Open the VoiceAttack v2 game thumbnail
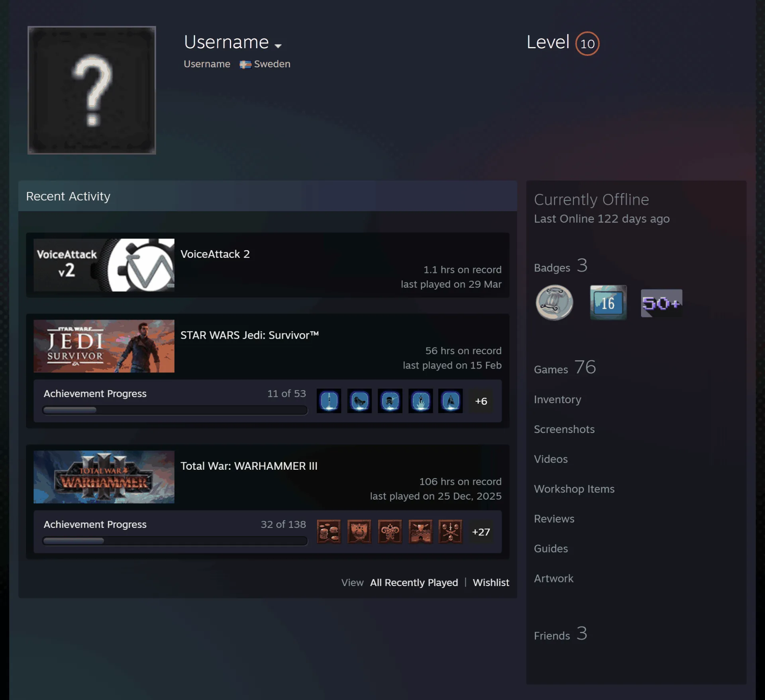Image resolution: width=765 pixels, height=700 pixels. (x=104, y=265)
